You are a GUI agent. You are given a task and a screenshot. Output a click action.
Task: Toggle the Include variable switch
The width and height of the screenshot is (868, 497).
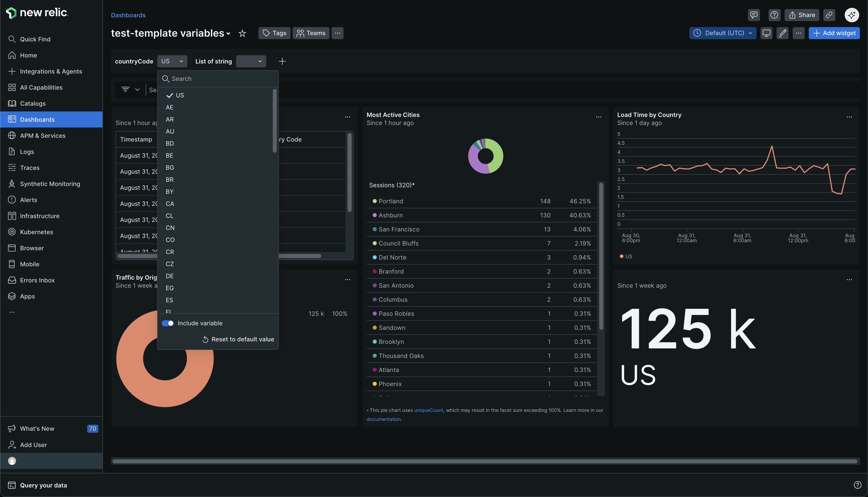click(x=168, y=323)
